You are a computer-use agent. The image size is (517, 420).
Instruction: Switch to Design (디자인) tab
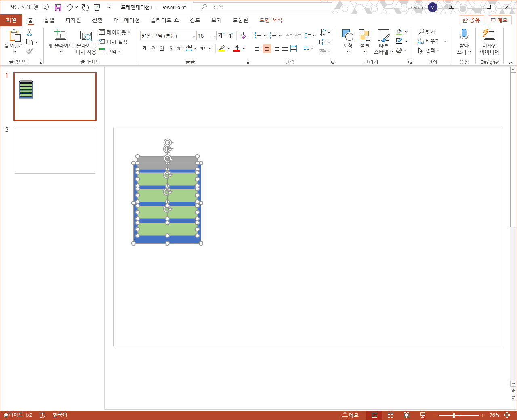coord(74,20)
